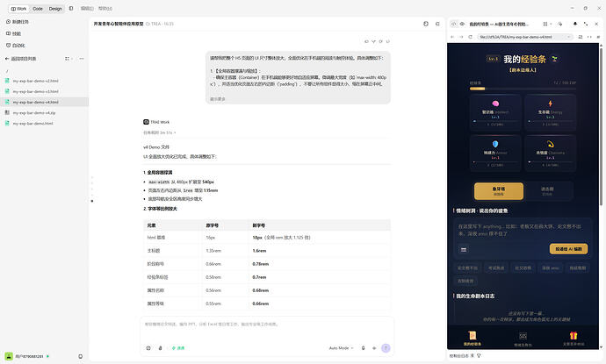Select file my-exp-bar-demo.html

tap(32, 124)
